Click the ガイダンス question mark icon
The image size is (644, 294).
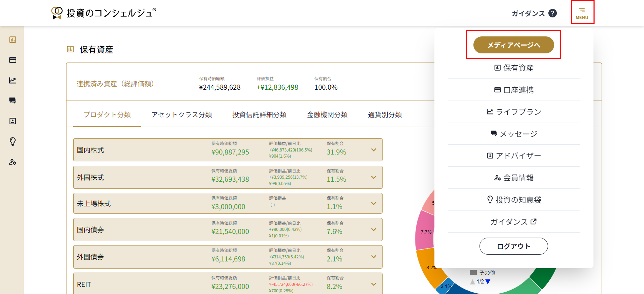[552, 13]
